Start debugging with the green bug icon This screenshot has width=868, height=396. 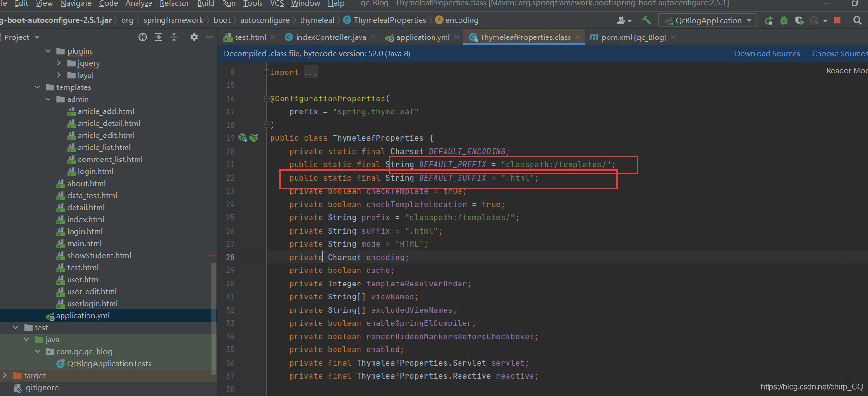click(784, 20)
